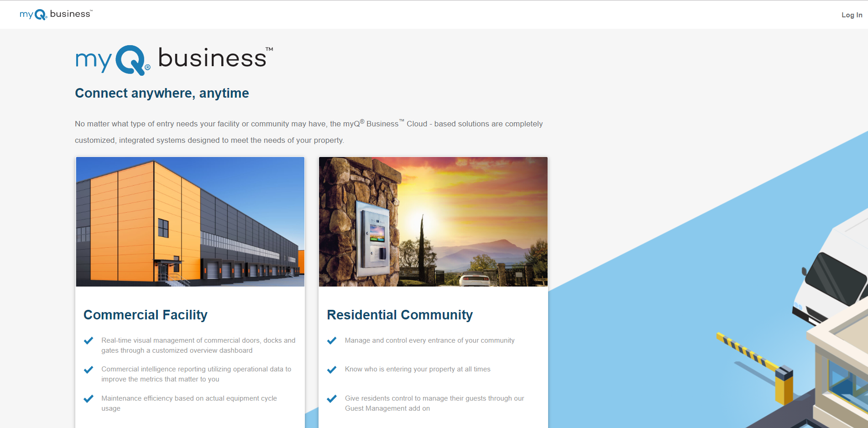
Task: Select the Commercial Facility heading
Action: click(x=145, y=315)
